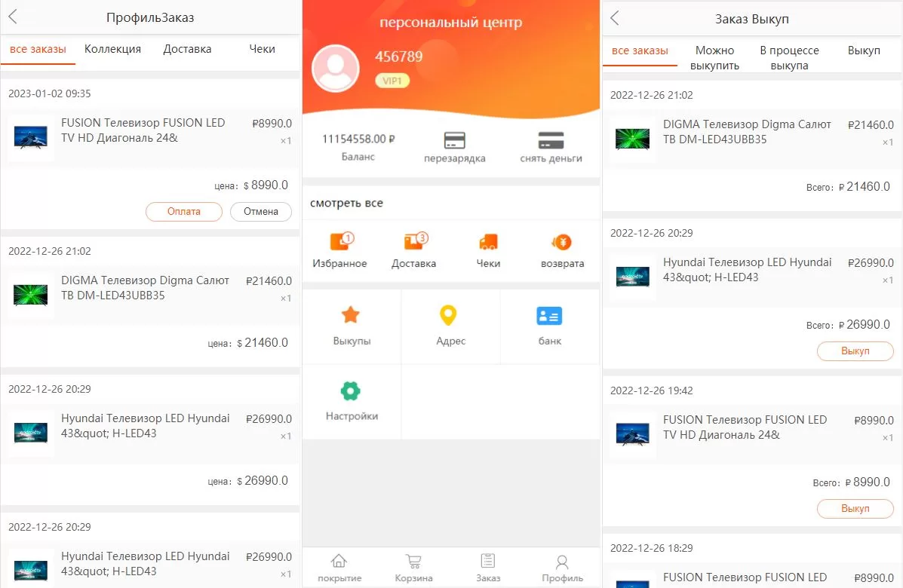The height and width of the screenshot is (588, 903).
Task: Click цена $26990.0 in ПрофильЗаказ
Action: [247, 481]
